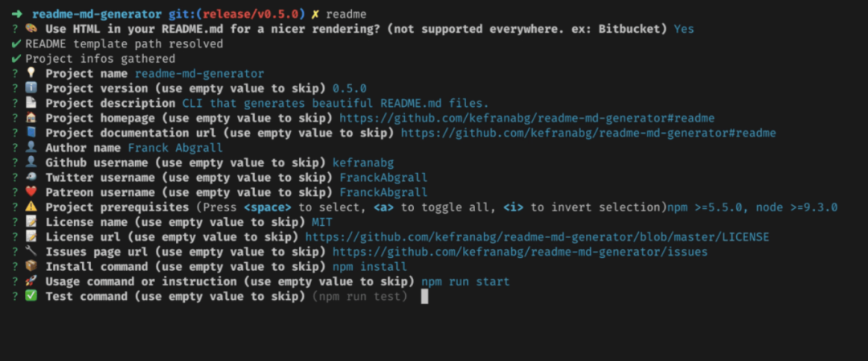
Task: Click the green checkmark icon beside Test command
Action: 31,296
